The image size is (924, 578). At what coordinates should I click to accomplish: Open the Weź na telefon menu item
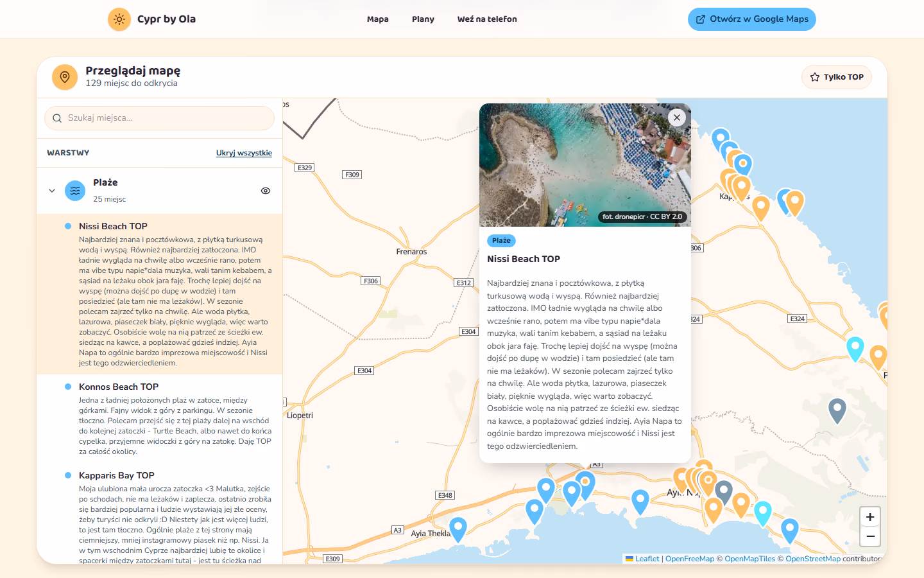tap(487, 19)
